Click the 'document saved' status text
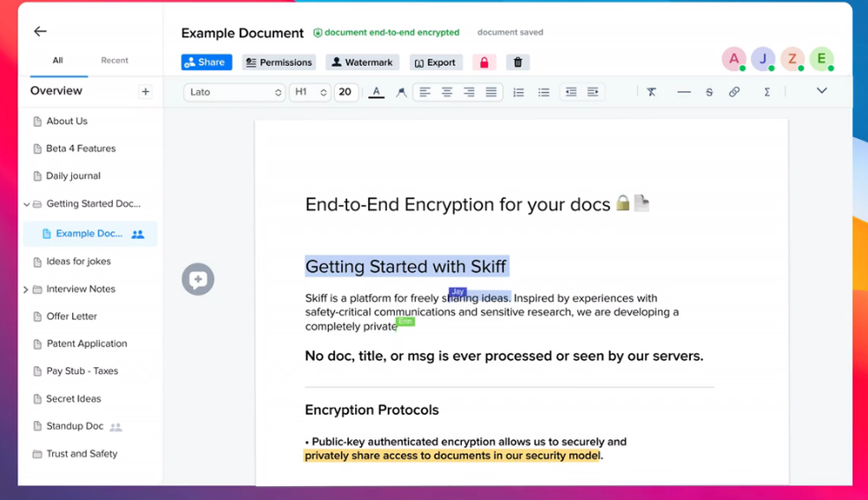Screen dimensions: 868x500 (x=510, y=32)
